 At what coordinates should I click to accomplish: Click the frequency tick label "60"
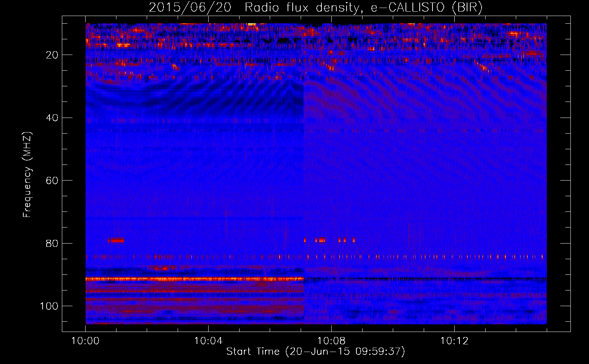pos(52,181)
